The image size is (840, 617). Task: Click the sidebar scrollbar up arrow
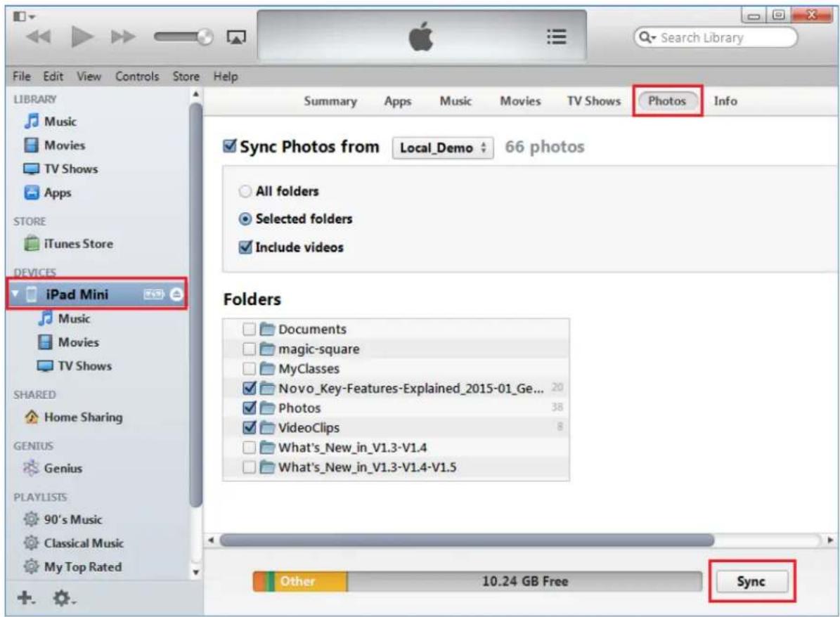click(x=196, y=94)
